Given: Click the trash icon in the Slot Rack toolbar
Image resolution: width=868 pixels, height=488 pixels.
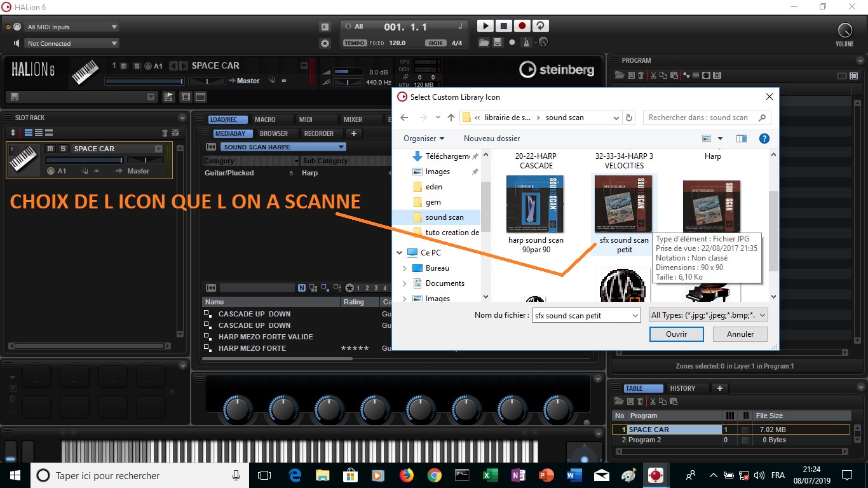Looking at the screenshot, I should click(165, 133).
